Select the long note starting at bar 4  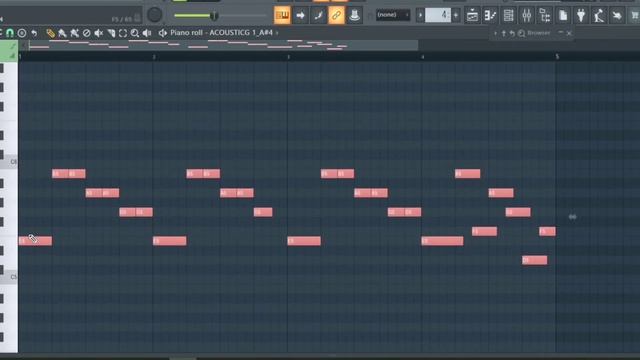click(442, 241)
